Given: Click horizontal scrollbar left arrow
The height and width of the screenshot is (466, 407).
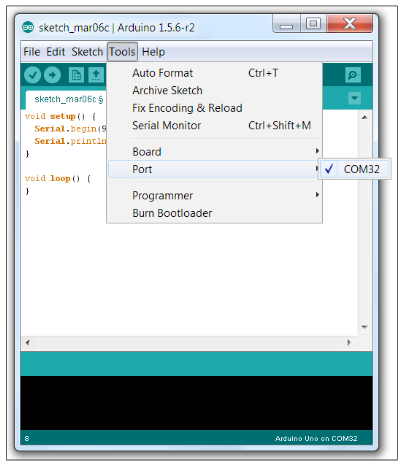Looking at the screenshot, I should tap(27, 343).
